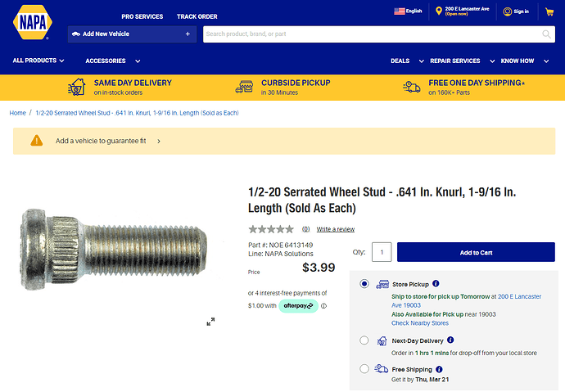Open the Know How dropdown

coord(525,61)
